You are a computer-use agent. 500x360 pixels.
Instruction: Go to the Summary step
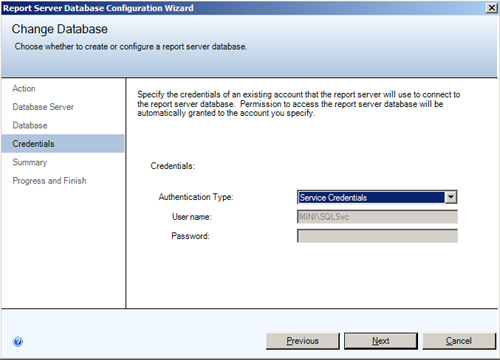pos(30,162)
